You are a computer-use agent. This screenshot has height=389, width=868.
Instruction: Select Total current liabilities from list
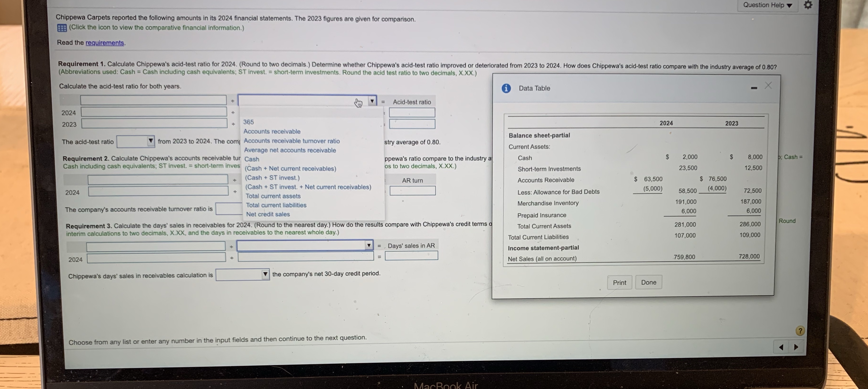276,205
